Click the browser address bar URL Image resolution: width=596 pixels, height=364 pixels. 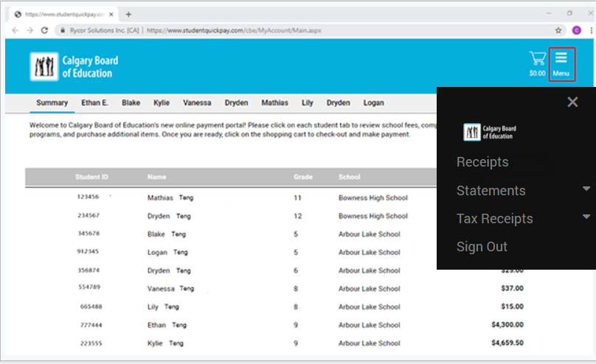(233, 30)
